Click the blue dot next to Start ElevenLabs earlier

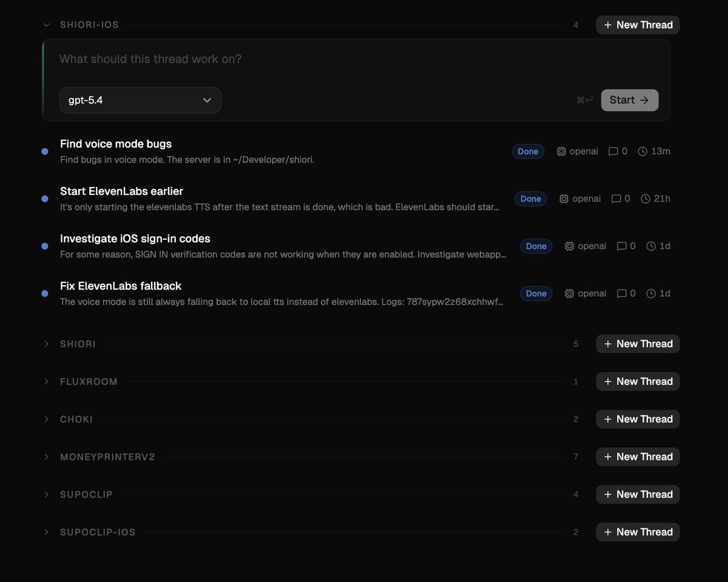click(x=44, y=198)
